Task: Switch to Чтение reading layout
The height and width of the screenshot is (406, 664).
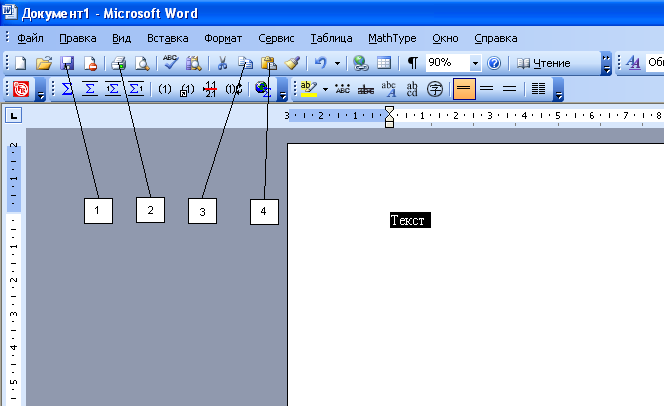Action: pyautogui.click(x=544, y=64)
